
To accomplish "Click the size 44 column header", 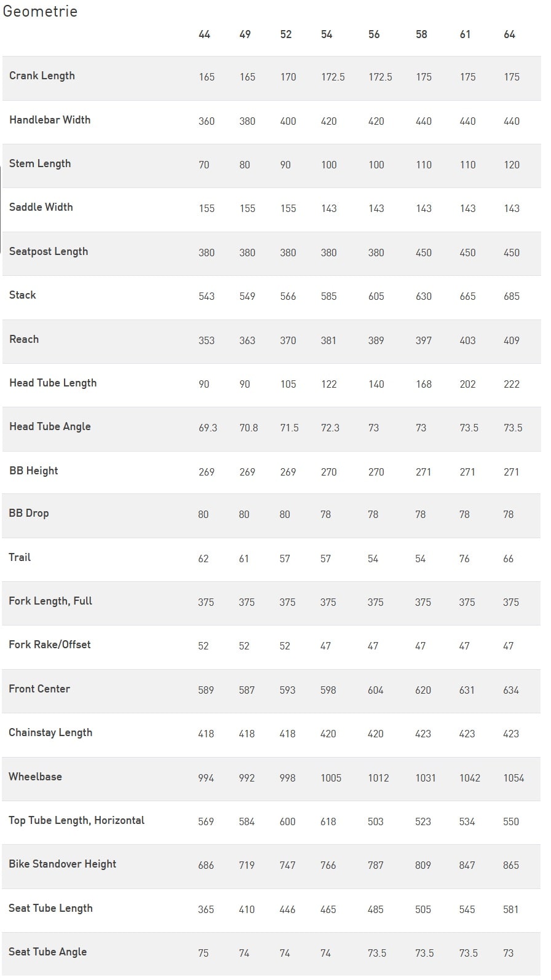I will click(204, 34).
